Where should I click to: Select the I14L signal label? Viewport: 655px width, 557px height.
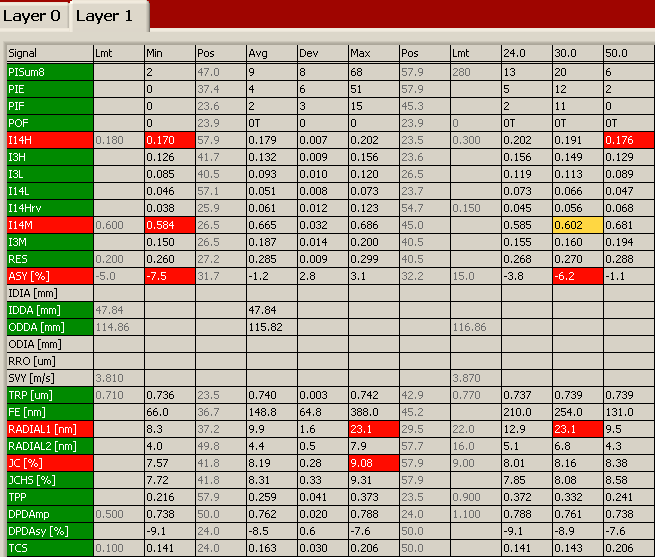(x=50, y=191)
